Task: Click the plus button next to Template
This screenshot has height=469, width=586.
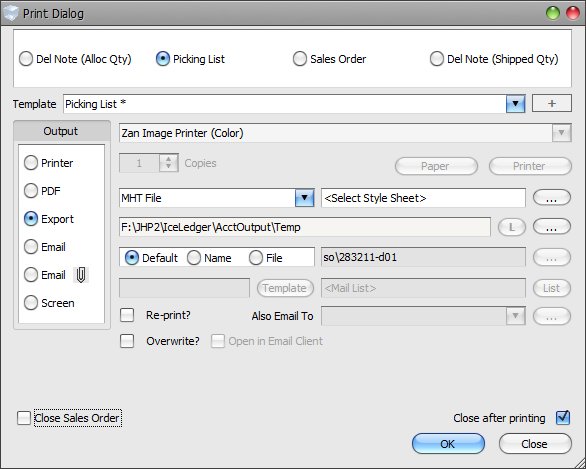Action: 552,104
